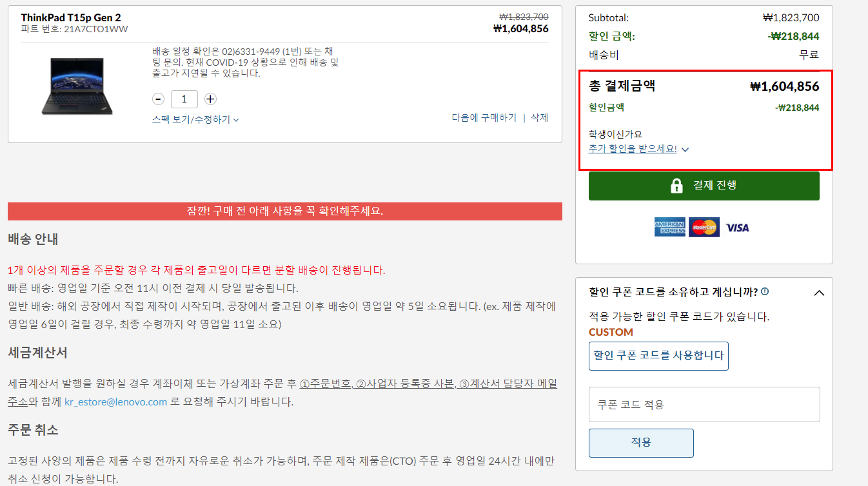Collapse the 할인 쿠폰 코드 section chevron

(x=819, y=293)
